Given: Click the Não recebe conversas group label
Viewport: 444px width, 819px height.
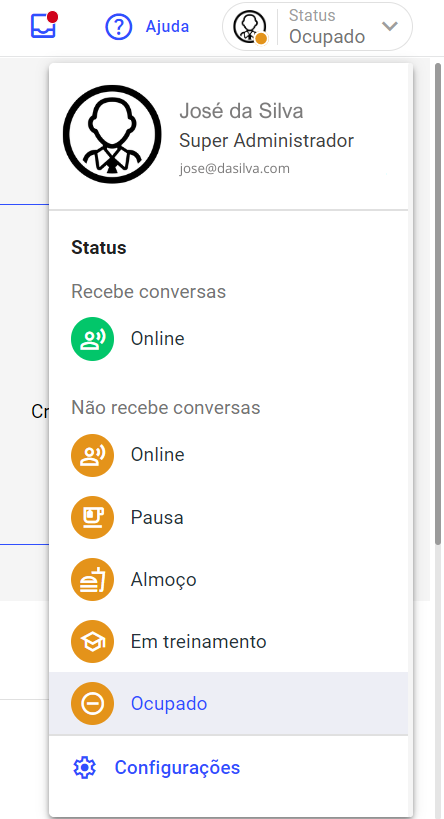Looking at the screenshot, I should point(166,407).
